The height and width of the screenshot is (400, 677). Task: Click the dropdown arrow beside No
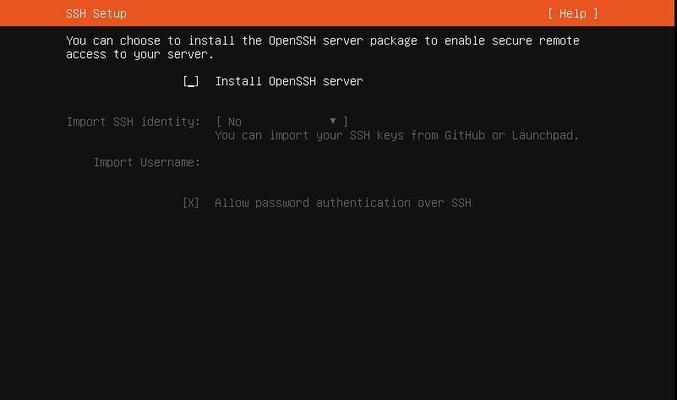[333, 121]
